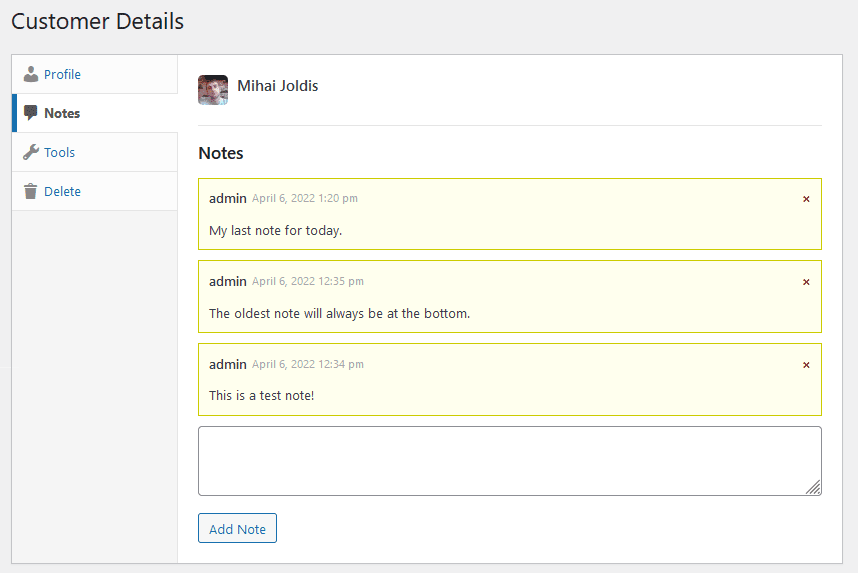
Task: Click the person icon beside Profile
Action: pos(31,74)
